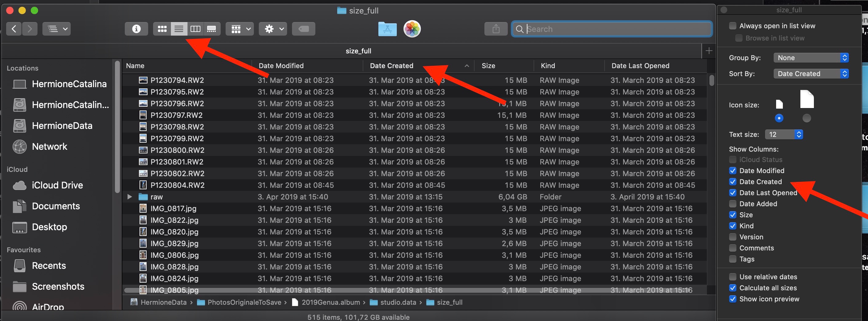Viewport: 868px width, 321px height.
Task: Expand the raw folder disclosure triangle
Action: point(129,197)
